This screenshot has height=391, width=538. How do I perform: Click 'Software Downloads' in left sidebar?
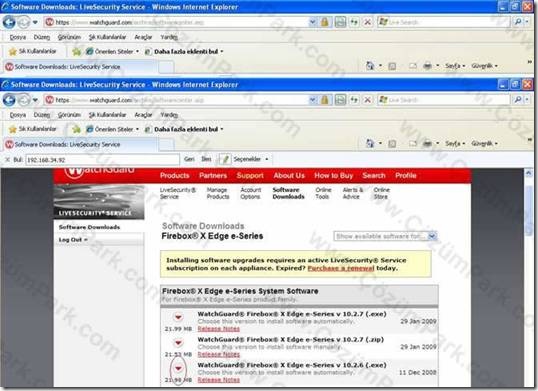[89, 227]
